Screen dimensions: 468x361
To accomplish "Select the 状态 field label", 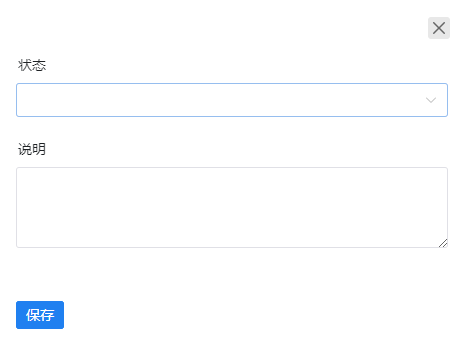I will [x=32, y=65].
